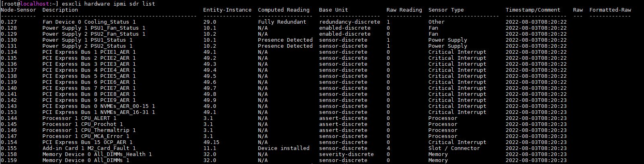Click the Computed Reading column header
Image resolution: width=644 pixels, height=164 pixels.
[284, 10]
